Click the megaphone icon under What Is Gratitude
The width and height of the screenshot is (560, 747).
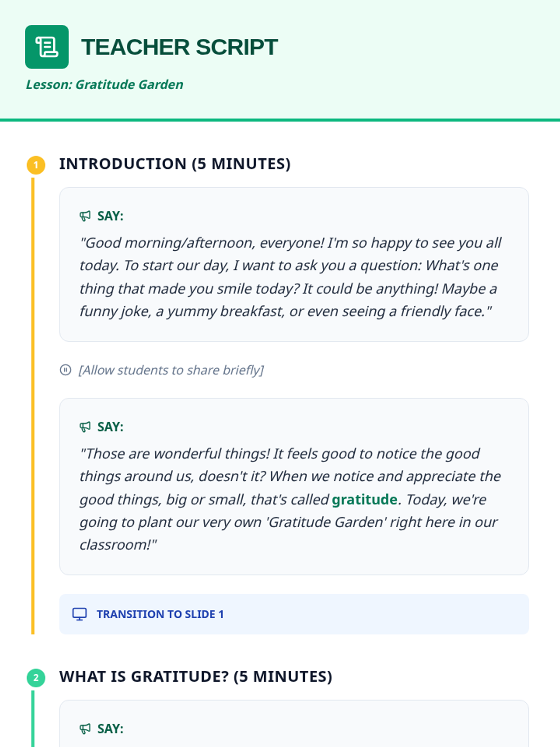coord(85,728)
